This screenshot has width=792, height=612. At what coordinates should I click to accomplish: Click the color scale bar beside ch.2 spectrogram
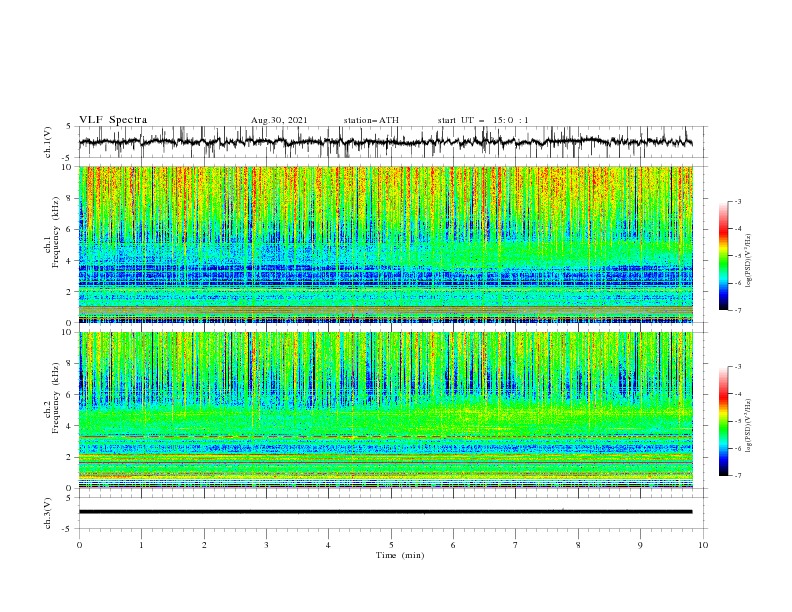pos(723,421)
